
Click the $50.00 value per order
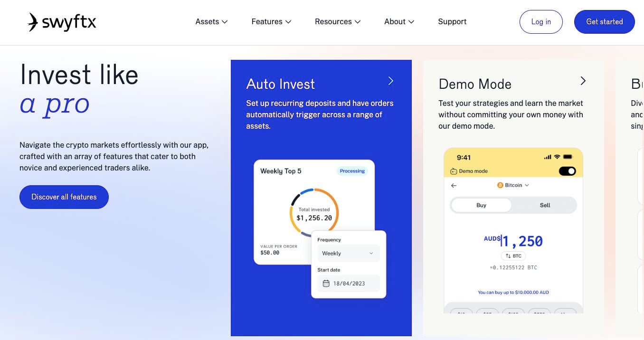[x=270, y=253]
